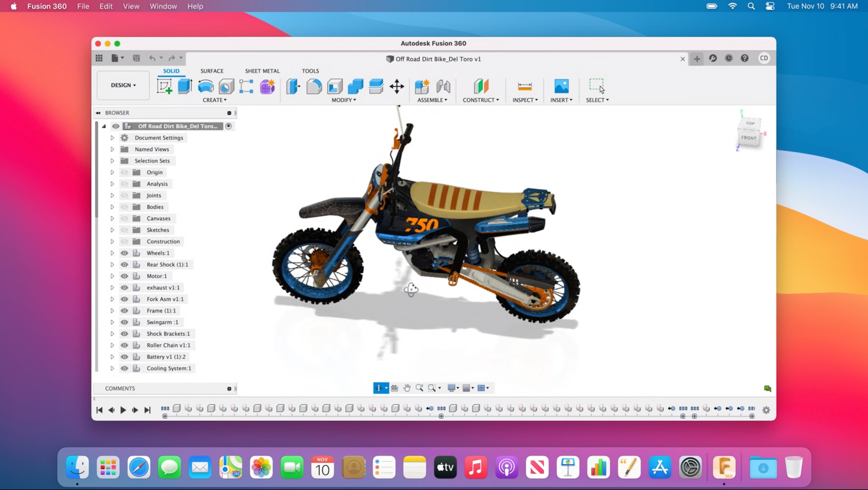Screen dimensions: 868x490
Task: Toggle visibility of Roller Chain v1:1
Action: click(124, 345)
